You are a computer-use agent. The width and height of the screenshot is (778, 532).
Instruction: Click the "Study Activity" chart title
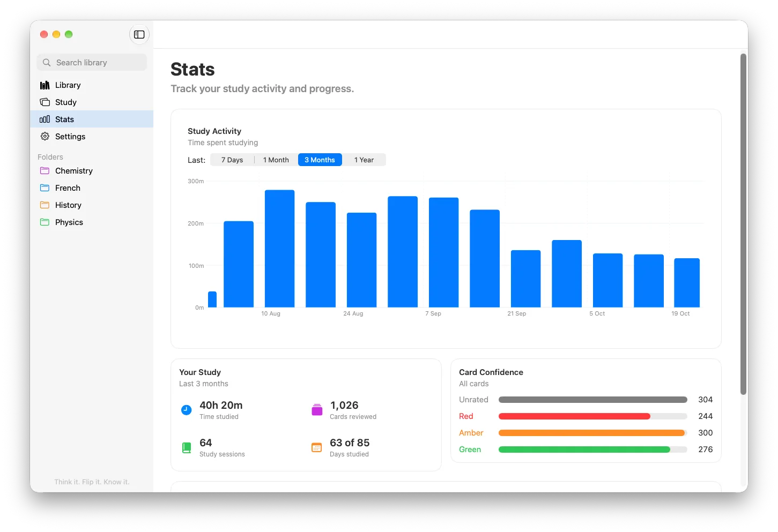214,131
